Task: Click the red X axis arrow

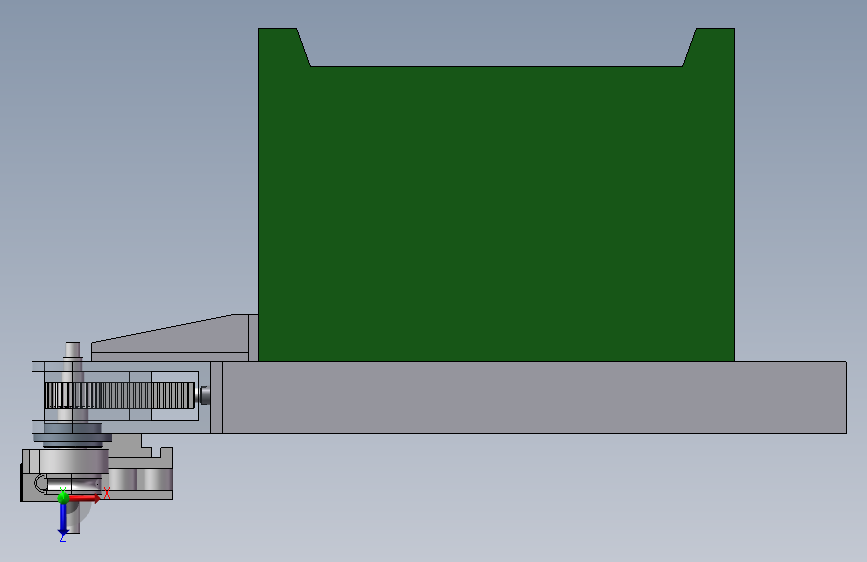Action: coord(85,498)
